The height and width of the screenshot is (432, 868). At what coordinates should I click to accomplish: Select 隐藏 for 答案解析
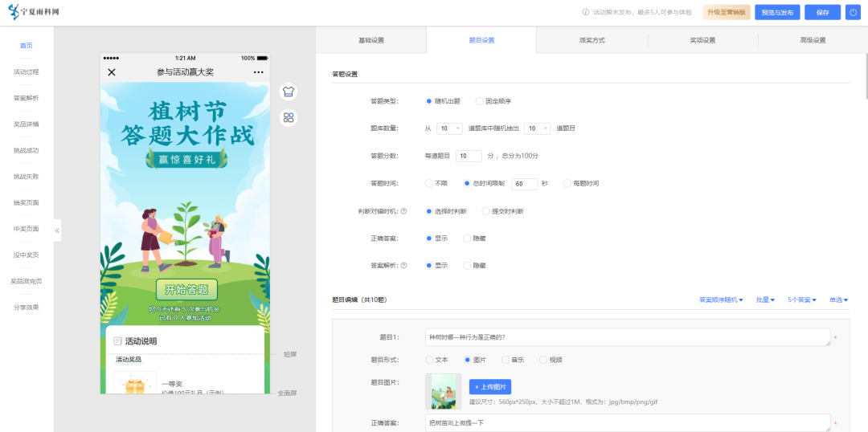(x=467, y=266)
